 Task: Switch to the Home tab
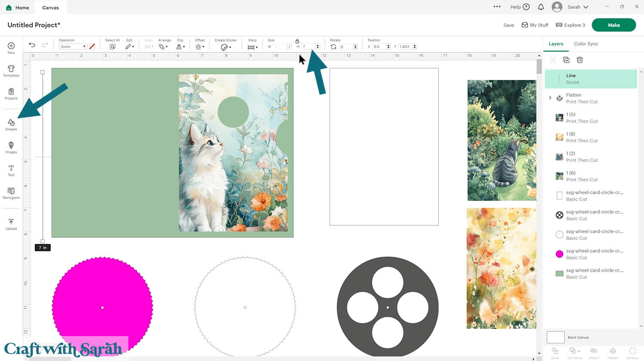(18, 7)
